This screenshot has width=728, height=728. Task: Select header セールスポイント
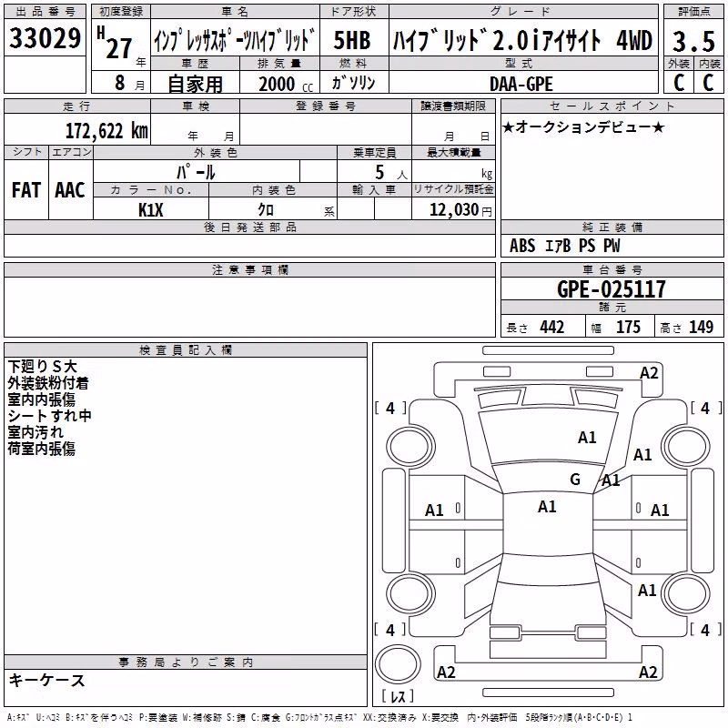[612, 106]
